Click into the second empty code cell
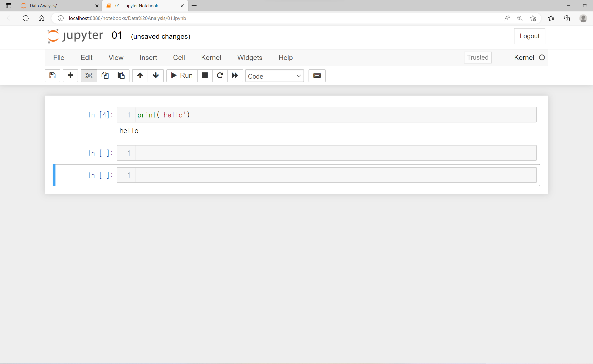 (335, 175)
